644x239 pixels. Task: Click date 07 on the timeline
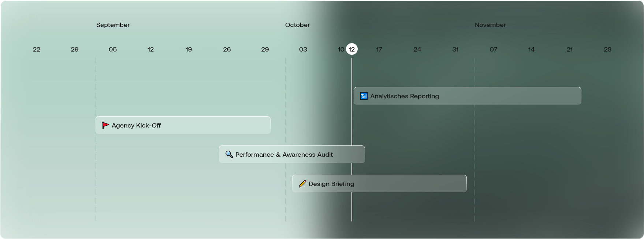coord(493,49)
